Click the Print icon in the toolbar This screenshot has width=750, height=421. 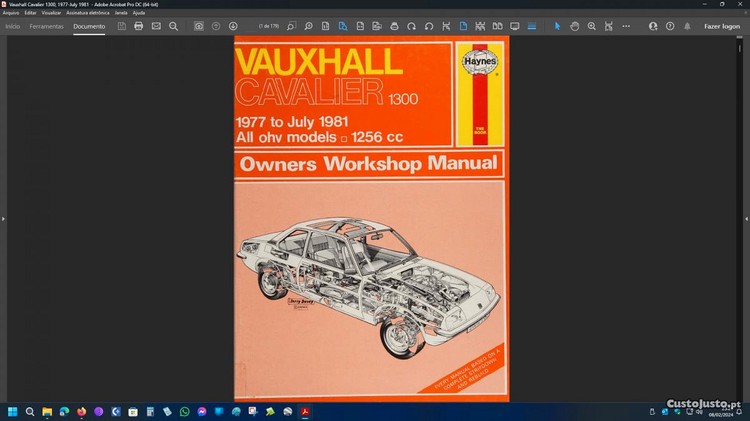pos(138,26)
